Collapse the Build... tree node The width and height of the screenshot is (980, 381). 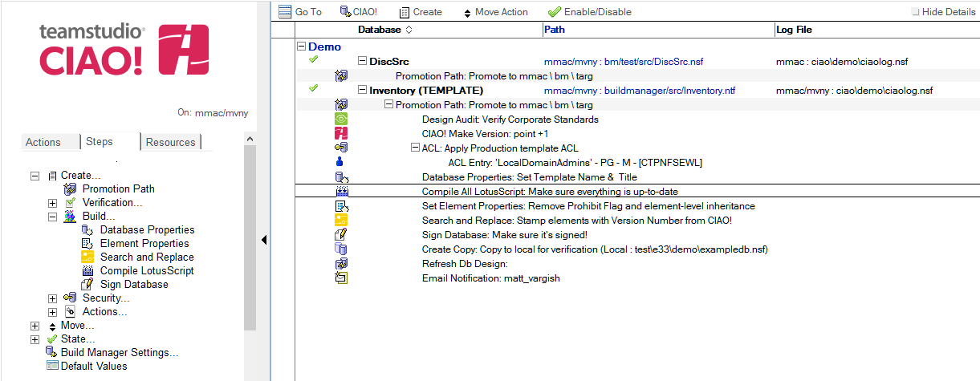click(52, 216)
